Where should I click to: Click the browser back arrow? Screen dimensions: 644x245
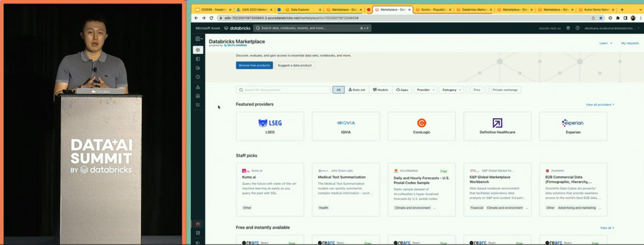(x=196, y=18)
